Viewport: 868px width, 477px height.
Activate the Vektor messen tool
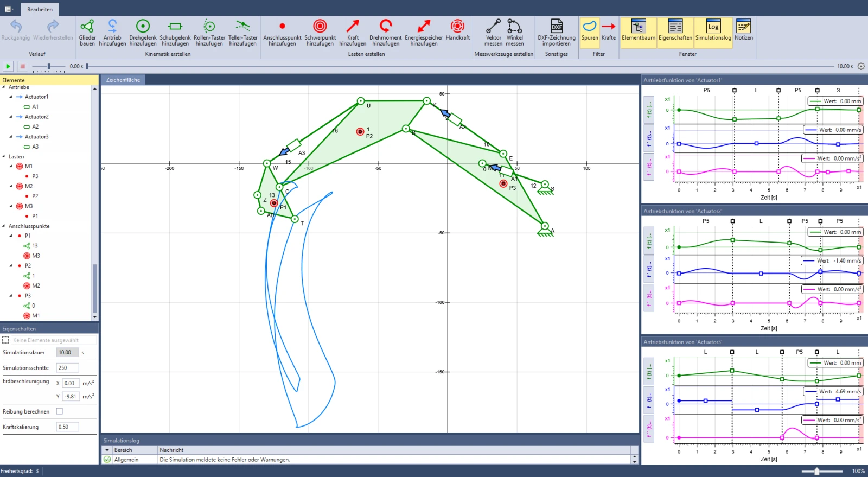[493, 33]
